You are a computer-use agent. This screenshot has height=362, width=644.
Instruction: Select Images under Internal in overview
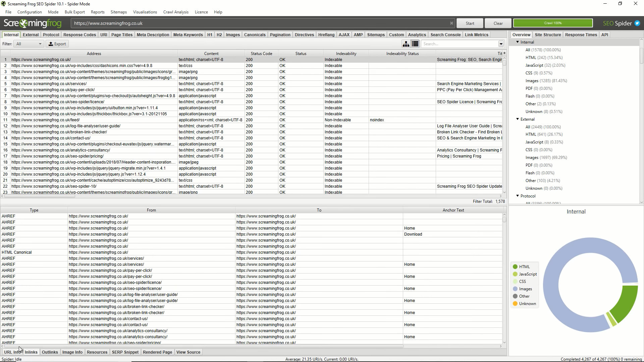pos(532,81)
